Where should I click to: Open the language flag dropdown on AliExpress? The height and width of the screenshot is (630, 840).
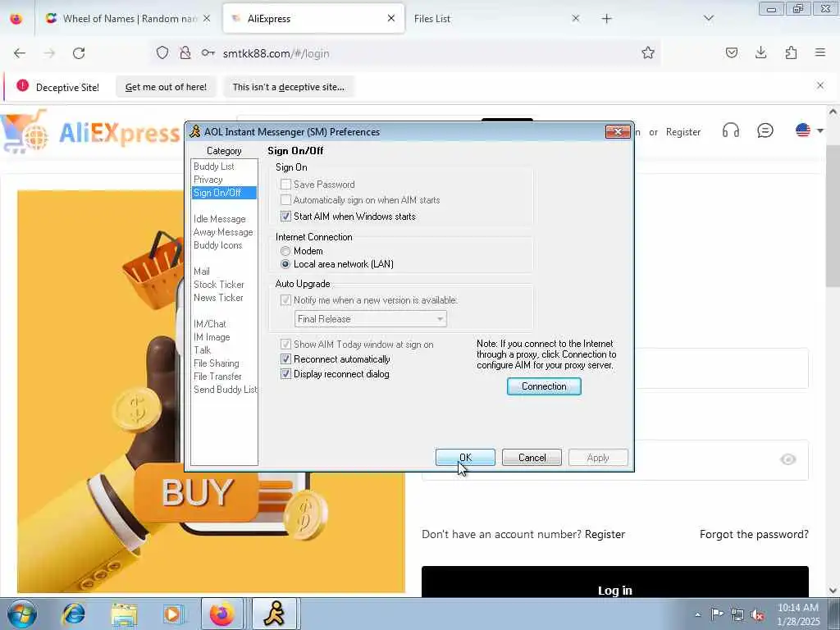(x=809, y=130)
